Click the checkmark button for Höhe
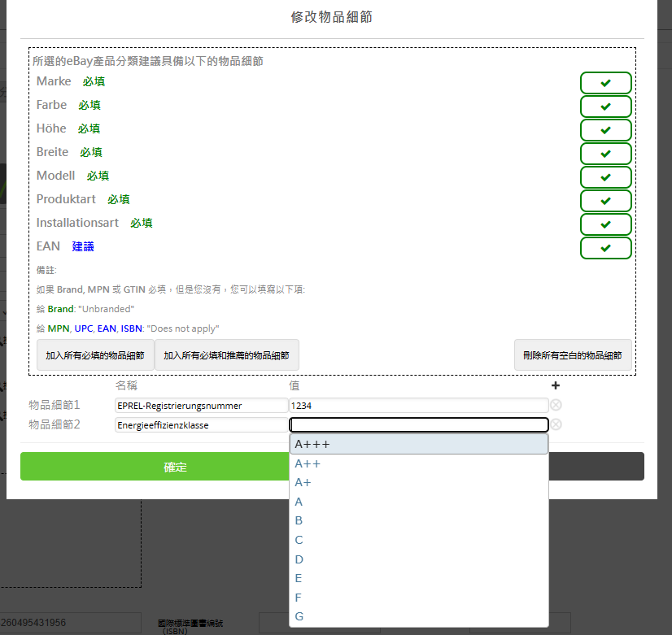The height and width of the screenshot is (635, 672). tap(605, 130)
